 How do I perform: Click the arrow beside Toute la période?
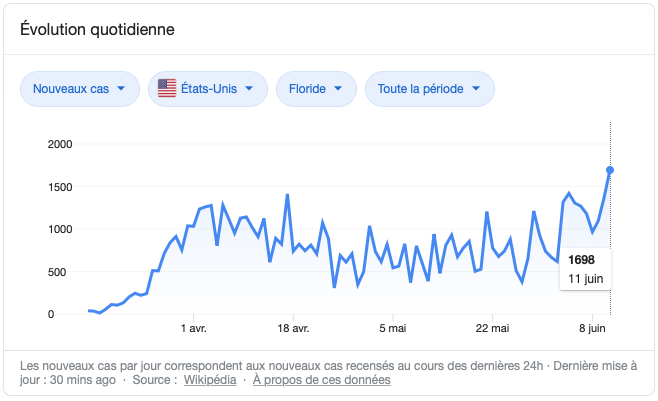pos(476,89)
